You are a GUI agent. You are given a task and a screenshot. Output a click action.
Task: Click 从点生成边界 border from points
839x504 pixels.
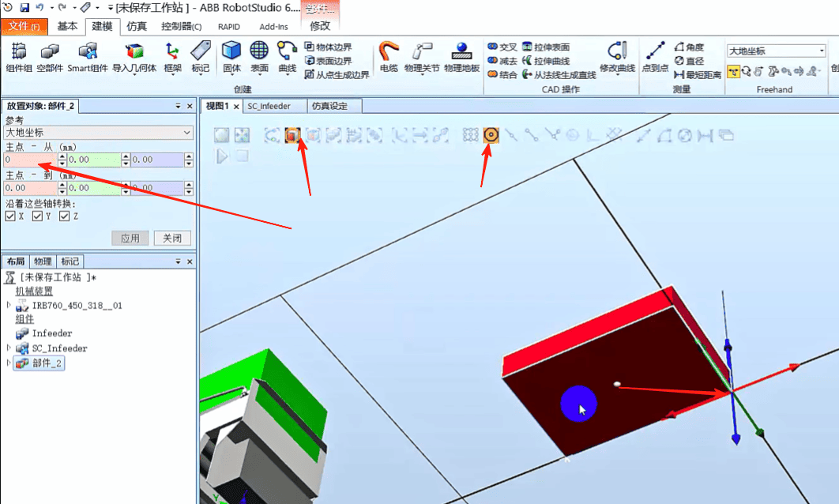coord(337,75)
